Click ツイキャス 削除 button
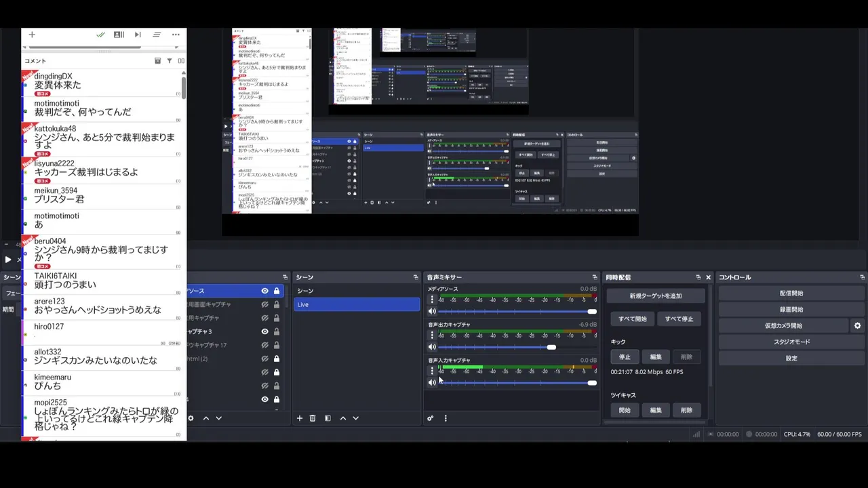 [686, 410]
